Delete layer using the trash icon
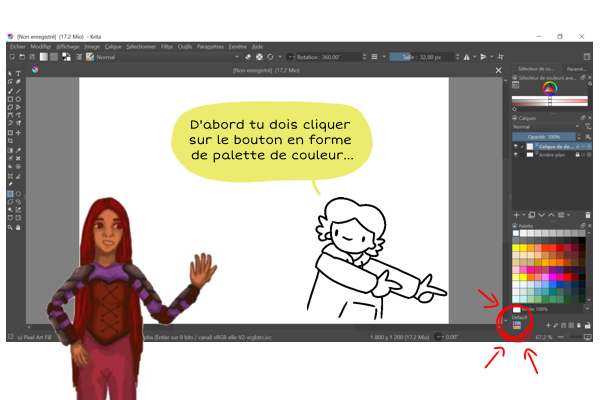600x400 pixels. click(587, 215)
